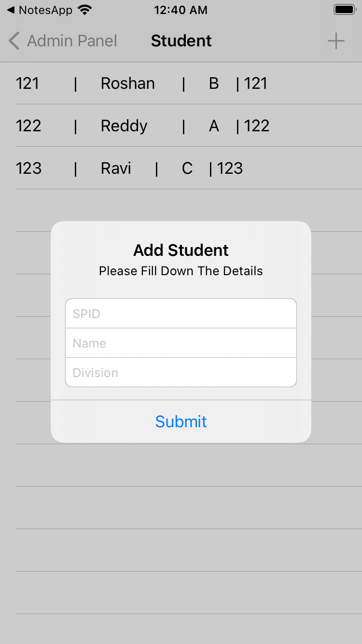Viewport: 362px width, 644px height.
Task: Tap the SPID input field
Action: click(x=181, y=313)
